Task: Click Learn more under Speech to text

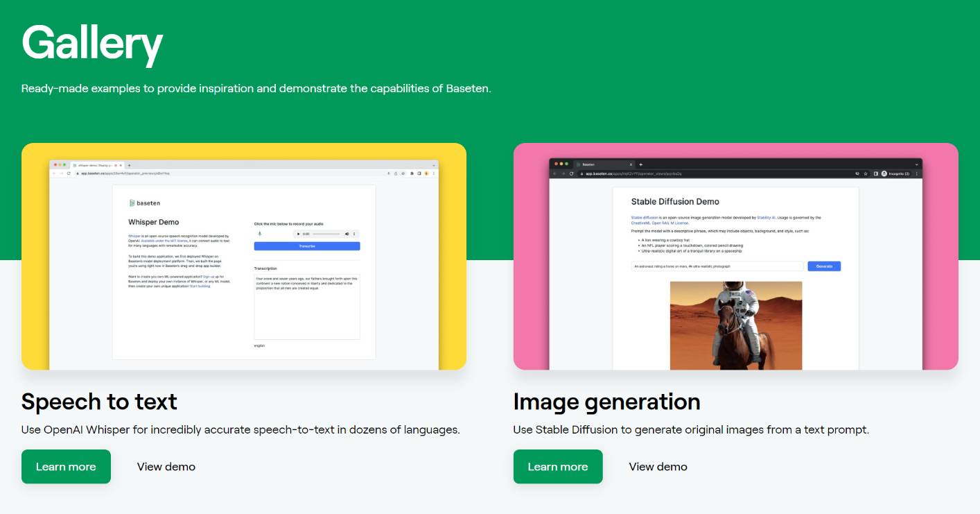Action: [66, 467]
